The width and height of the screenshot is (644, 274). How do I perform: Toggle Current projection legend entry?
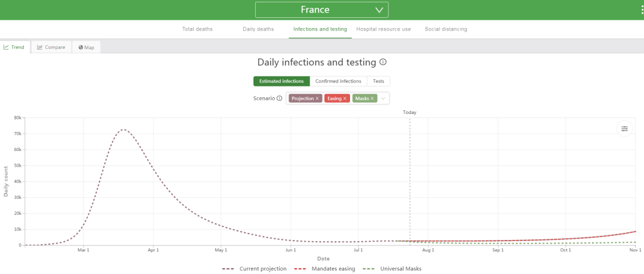tap(254, 269)
